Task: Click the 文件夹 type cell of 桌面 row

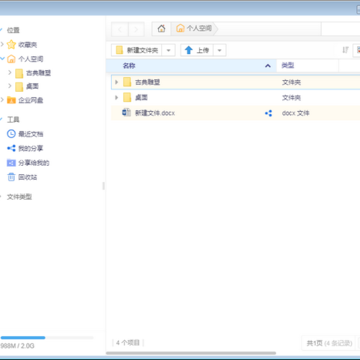Action: [x=291, y=98]
